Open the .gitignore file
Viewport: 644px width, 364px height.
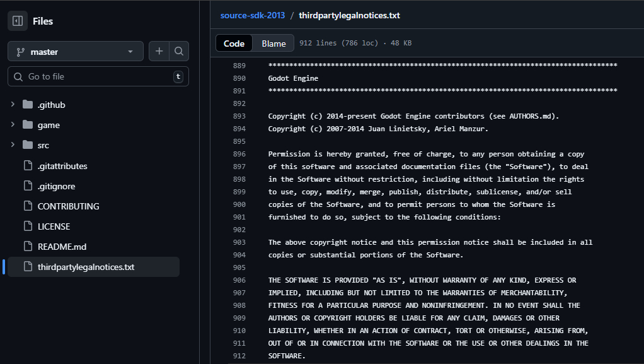tap(57, 186)
